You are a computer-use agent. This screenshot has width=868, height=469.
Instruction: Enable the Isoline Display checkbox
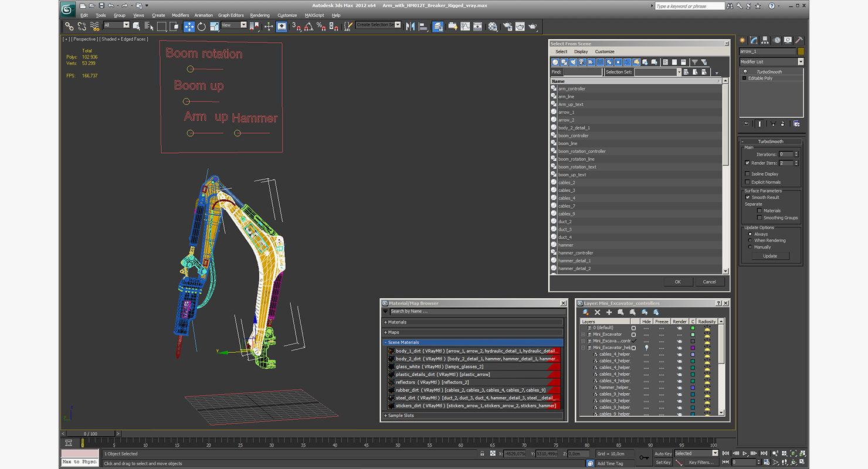point(747,174)
